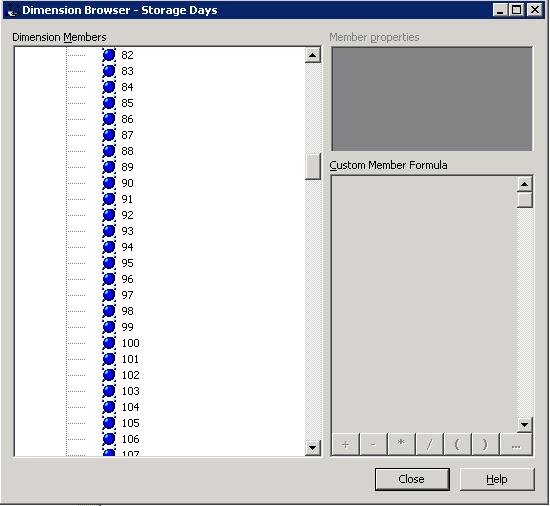The width and height of the screenshot is (550, 506).
Task: Insert minus operator in formula
Action: (374, 444)
